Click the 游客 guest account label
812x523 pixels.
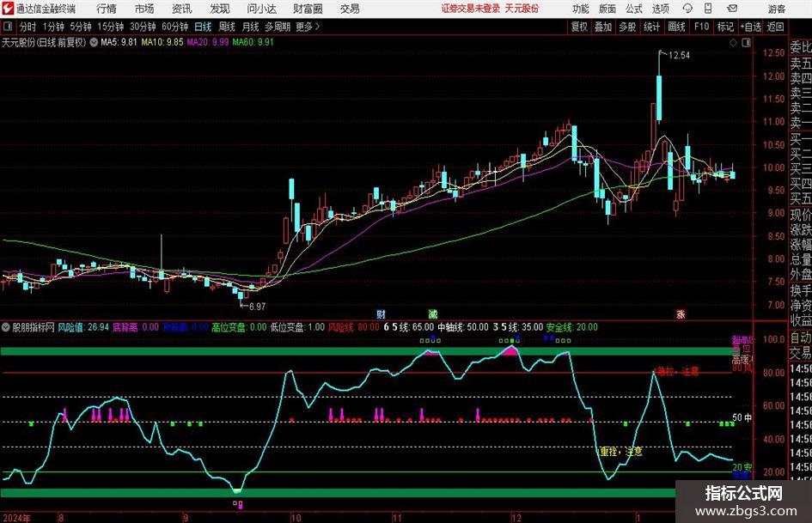pyautogui.click(x=777, y=9)
